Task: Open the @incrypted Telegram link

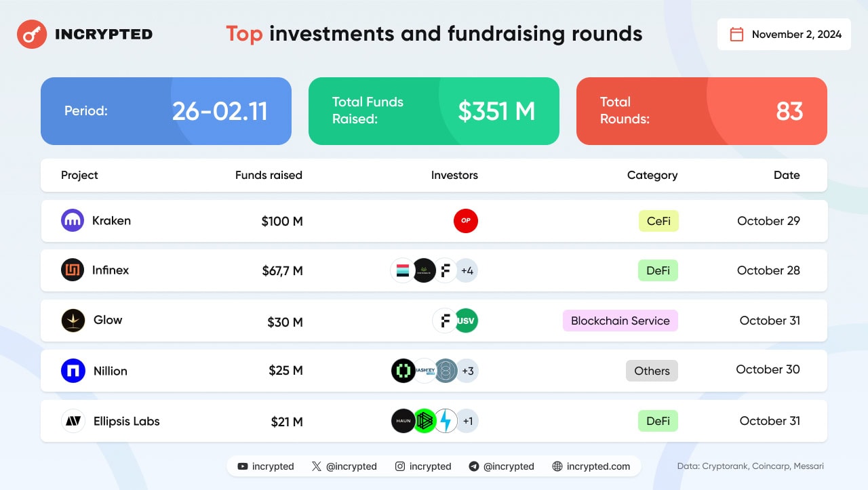Action: (x=501, y=466)
